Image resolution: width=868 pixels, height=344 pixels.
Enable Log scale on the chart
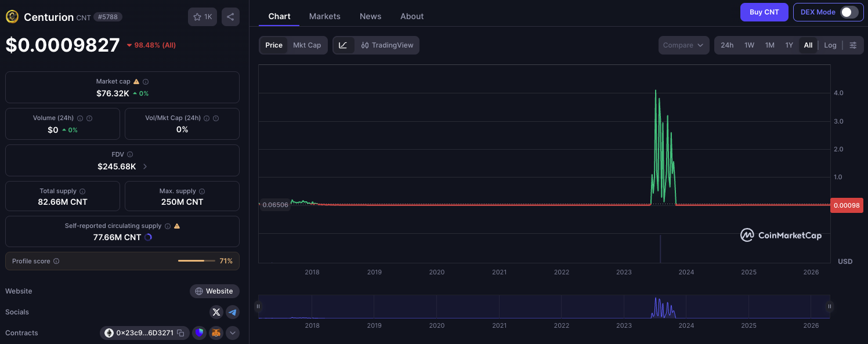point(830,45)
